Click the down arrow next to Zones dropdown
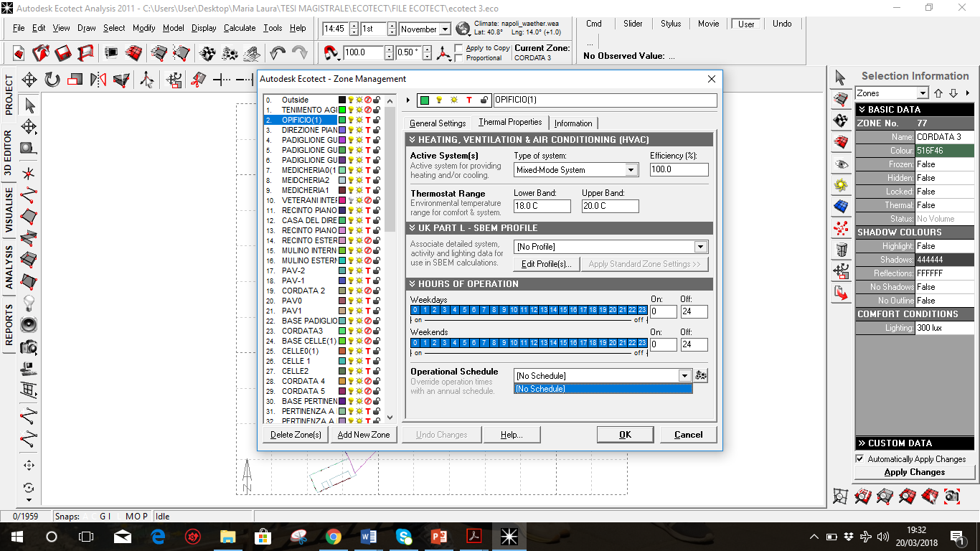Screen dimensions: 980x551 tap(953, 93)
